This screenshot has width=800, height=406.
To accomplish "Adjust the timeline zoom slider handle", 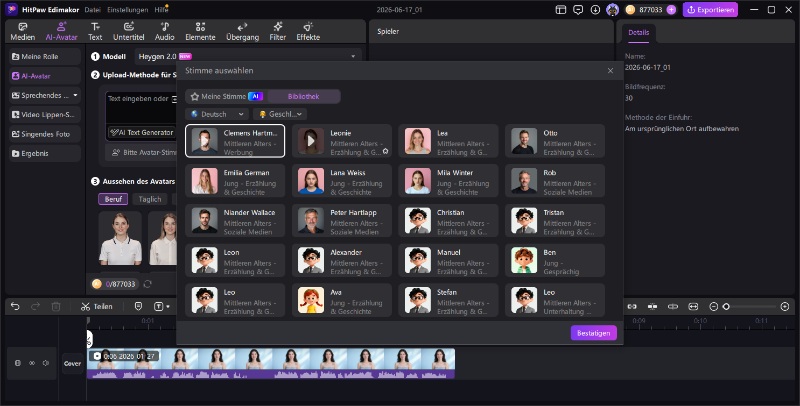I will pos(726,307).
